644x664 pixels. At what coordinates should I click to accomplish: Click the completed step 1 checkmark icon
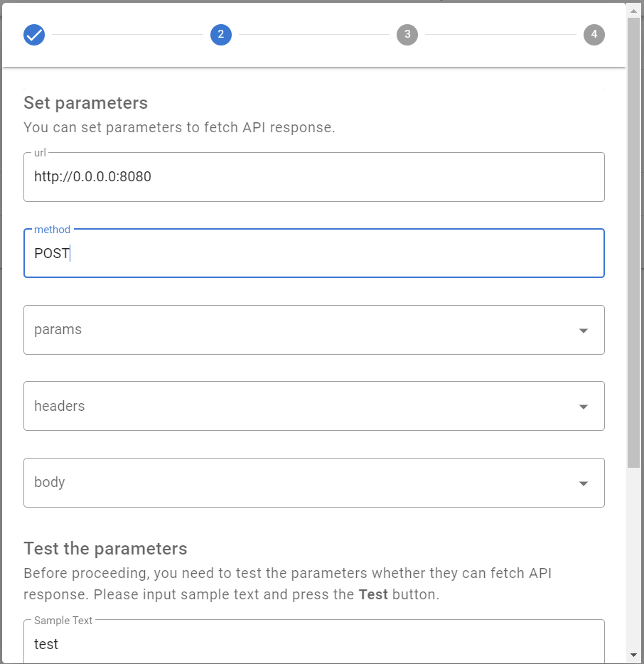(33, 34)
